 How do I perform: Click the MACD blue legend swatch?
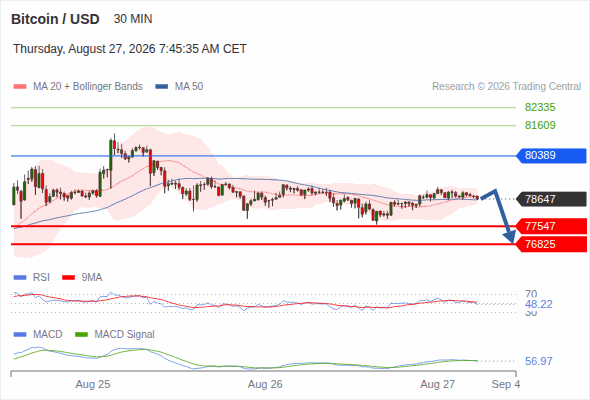pos(20,334)
